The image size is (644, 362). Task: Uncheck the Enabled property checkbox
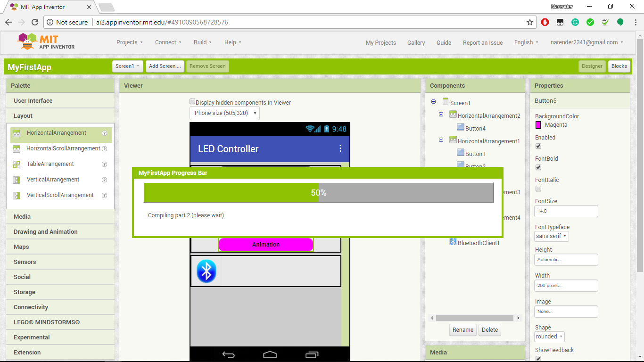click(538, 146)
